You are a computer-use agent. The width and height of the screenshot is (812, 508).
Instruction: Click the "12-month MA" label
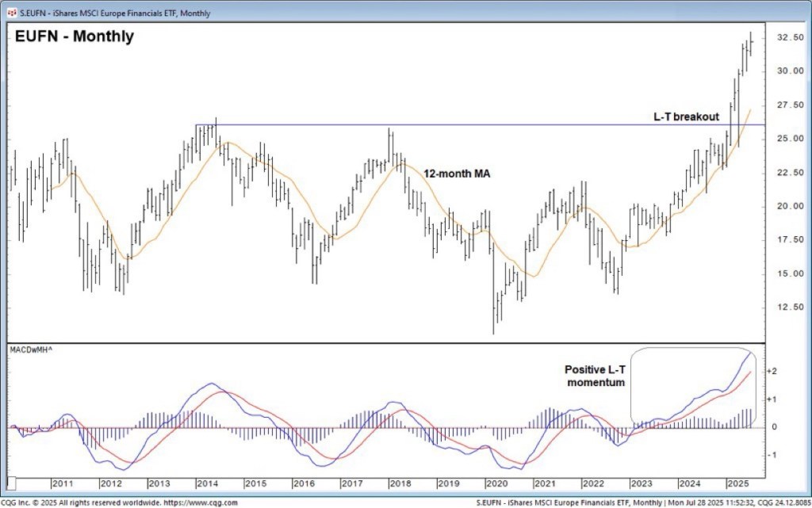pyautogui.click(x=456, y=174)
